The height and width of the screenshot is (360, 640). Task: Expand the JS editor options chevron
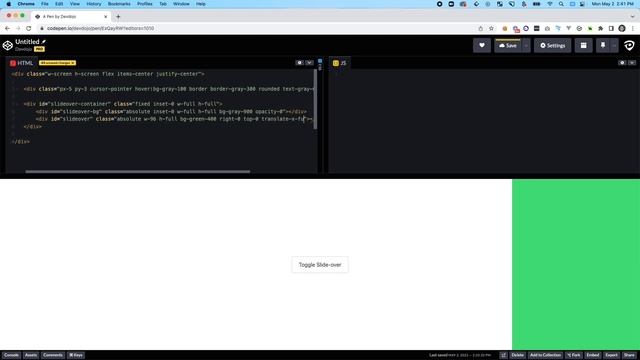point(632,63)
